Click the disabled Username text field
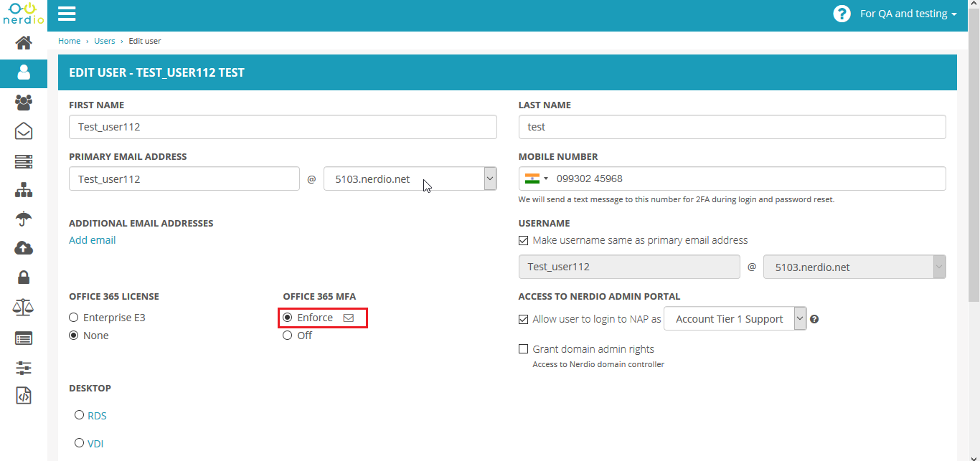980x461 pixels. (x=629, y=267)
